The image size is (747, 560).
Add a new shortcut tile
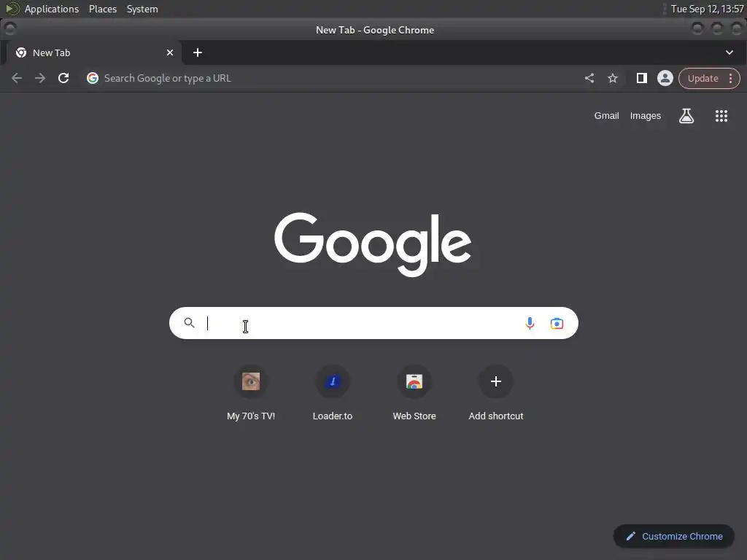tap(495, 393)
